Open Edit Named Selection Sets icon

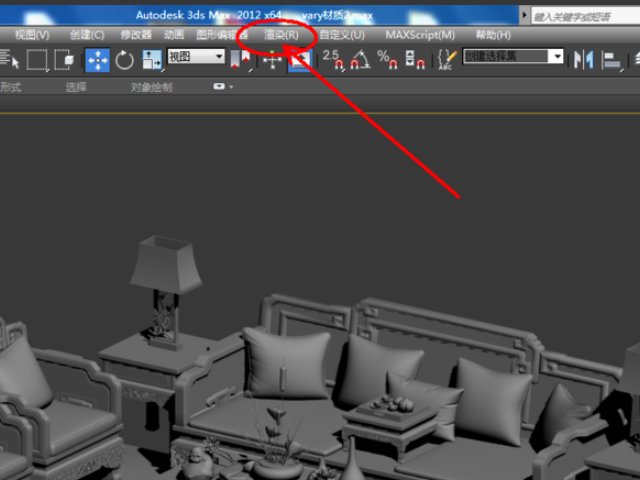(447, 60)
